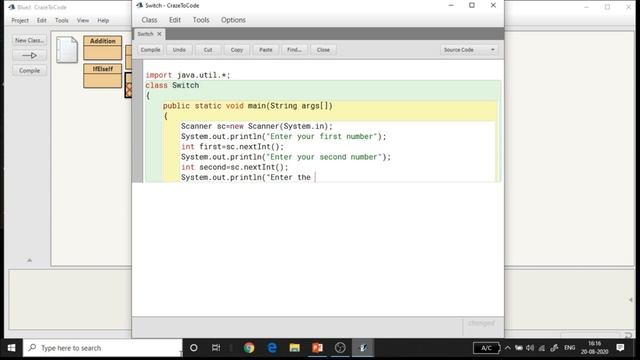This screenshot has width=640, height=360.
Task: Click the line 'class Switch' in the code
Action: click(x=172, y=85)
